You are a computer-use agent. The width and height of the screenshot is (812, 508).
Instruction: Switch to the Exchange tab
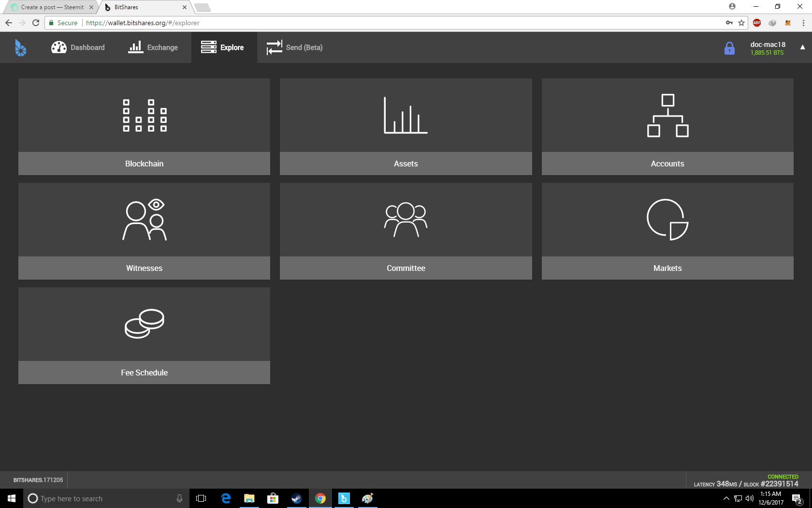(x=153, y=47)
